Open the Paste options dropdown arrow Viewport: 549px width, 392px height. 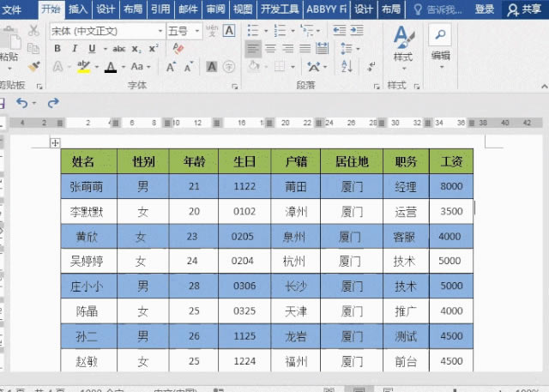[x=9, y=69]
